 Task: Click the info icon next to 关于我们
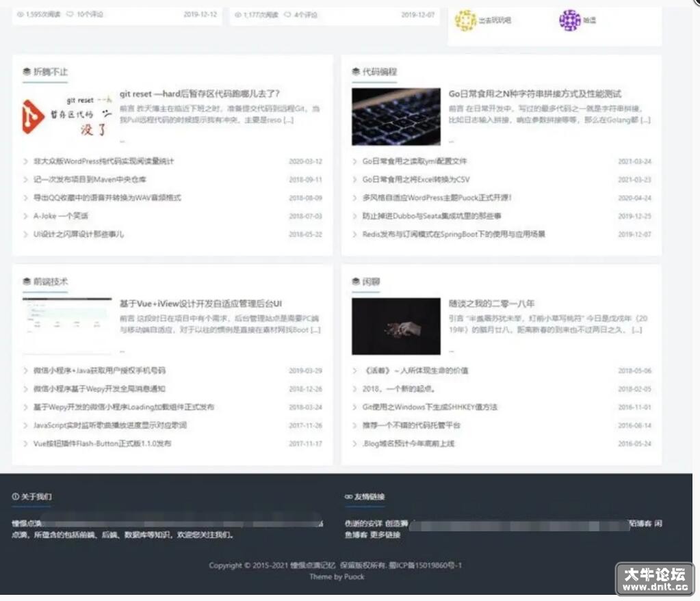[15, 496]
